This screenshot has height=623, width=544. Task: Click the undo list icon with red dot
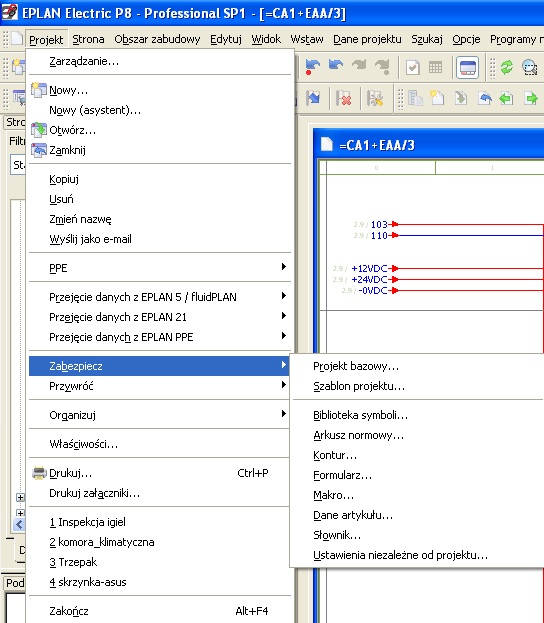313,67
